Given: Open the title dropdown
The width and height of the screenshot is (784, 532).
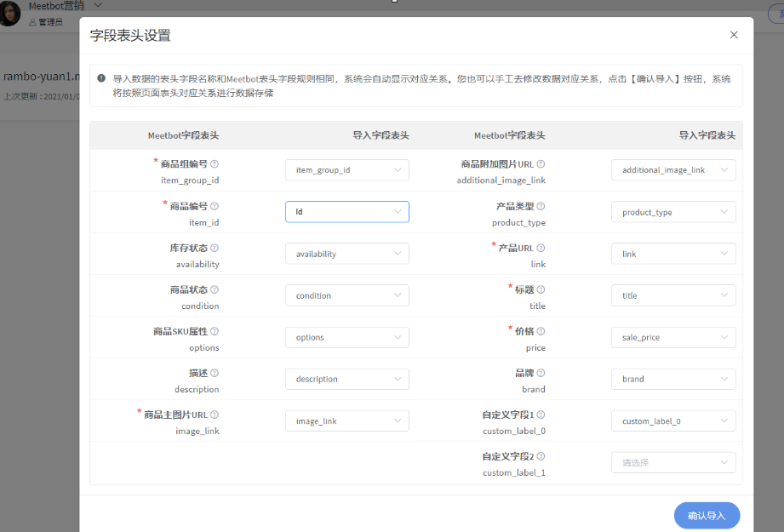Looking at the screenshot, I should (673, 295).
